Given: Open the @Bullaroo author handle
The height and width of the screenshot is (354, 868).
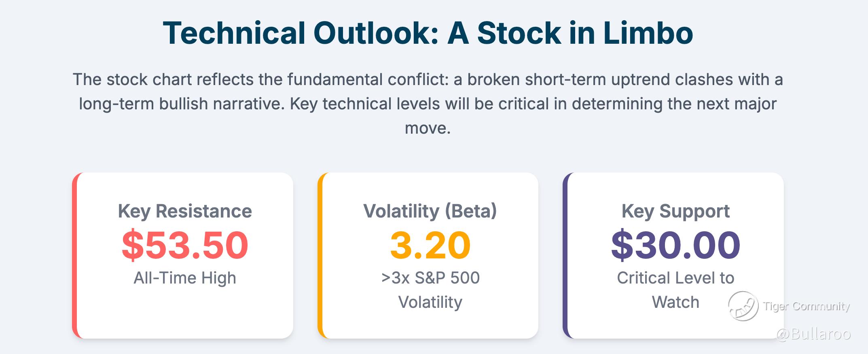Looking at the screenshot, I should point(813,334).
